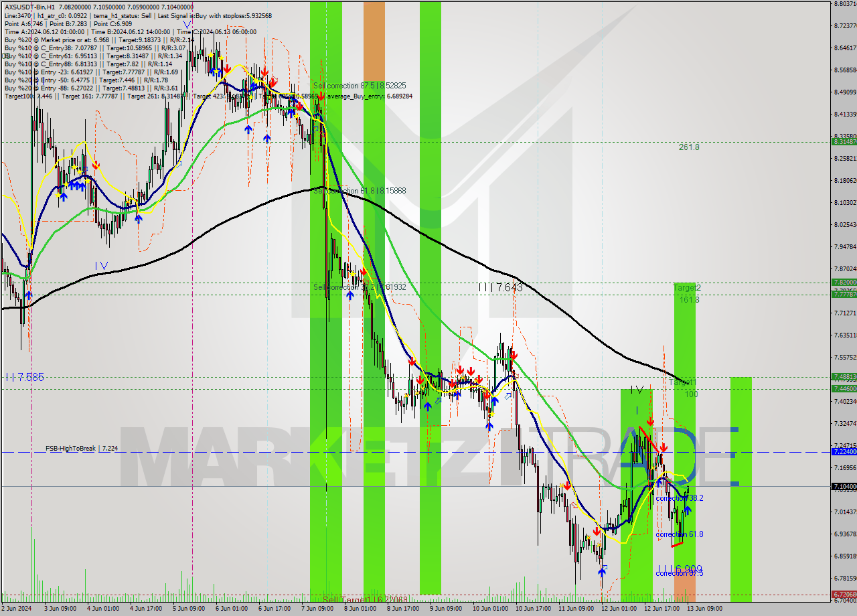Viewport: 857px width, 616px height.
Task: Select the 'I I I 7.643' wave label
Action: pyautogui.click(x=501, y=287)
